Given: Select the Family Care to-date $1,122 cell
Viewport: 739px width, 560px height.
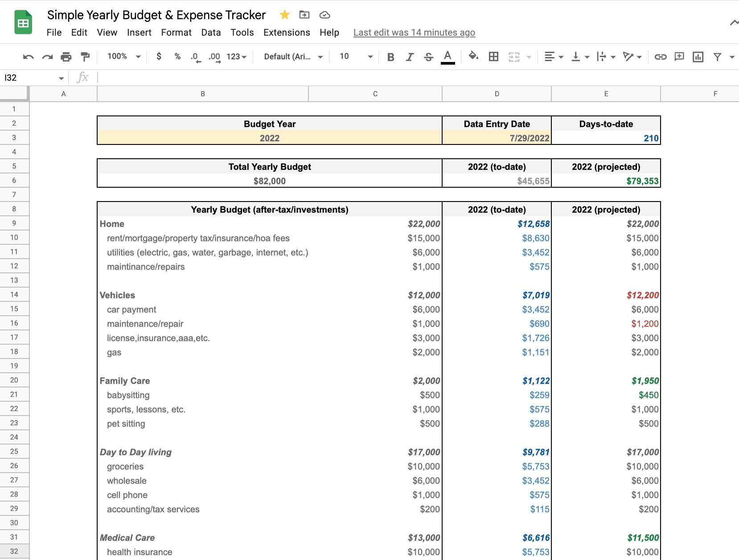Looking at the screenshot, I should coord(497,380).
